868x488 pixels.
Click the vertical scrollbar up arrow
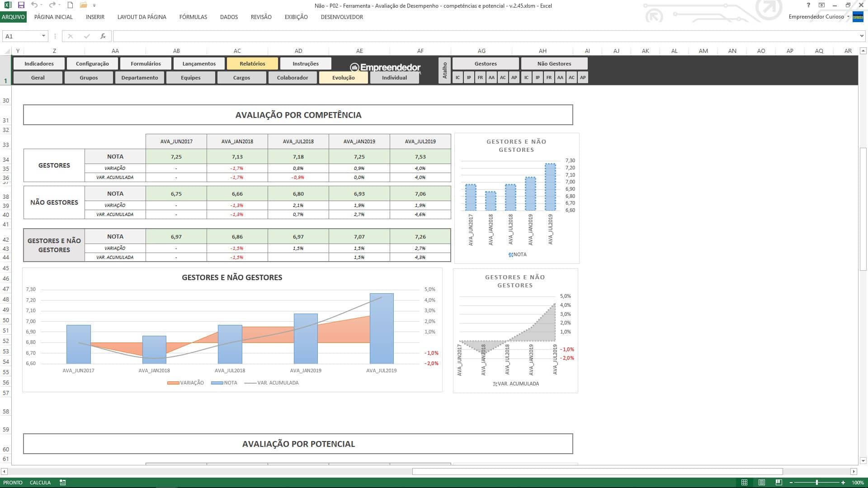[863, 51]
